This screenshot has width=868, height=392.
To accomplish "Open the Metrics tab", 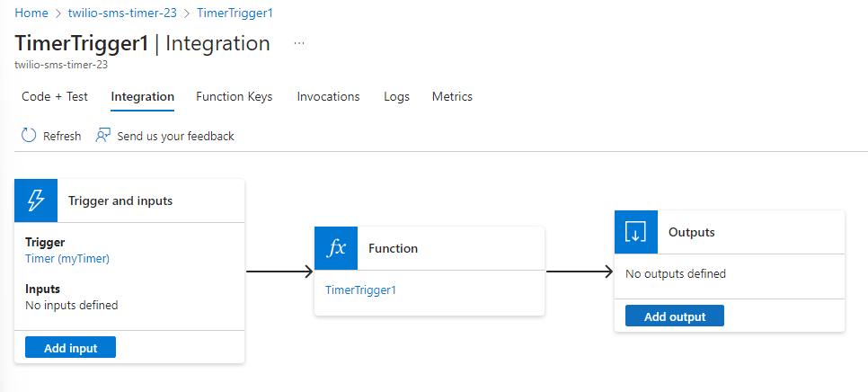I will click(452, 96).
